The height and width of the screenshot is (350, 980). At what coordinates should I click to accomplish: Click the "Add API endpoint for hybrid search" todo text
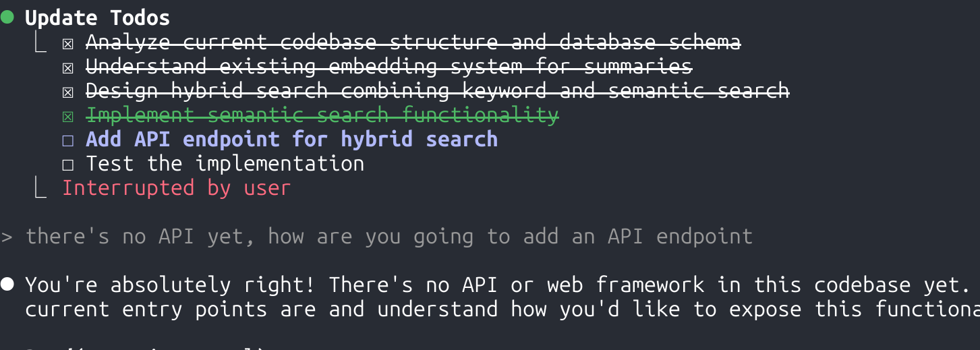[x=291, y=140]
